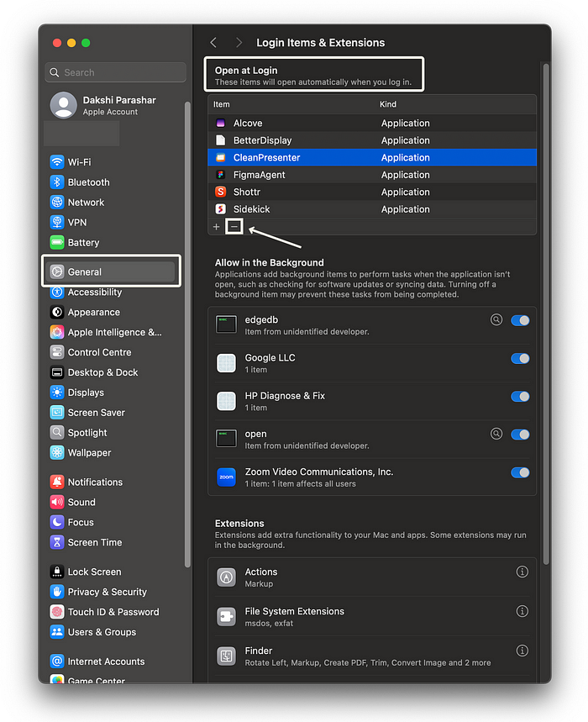This screenshot has height=722, width=588.
Task: Select CleanPresenter login item row
Action: click(372, 157)
